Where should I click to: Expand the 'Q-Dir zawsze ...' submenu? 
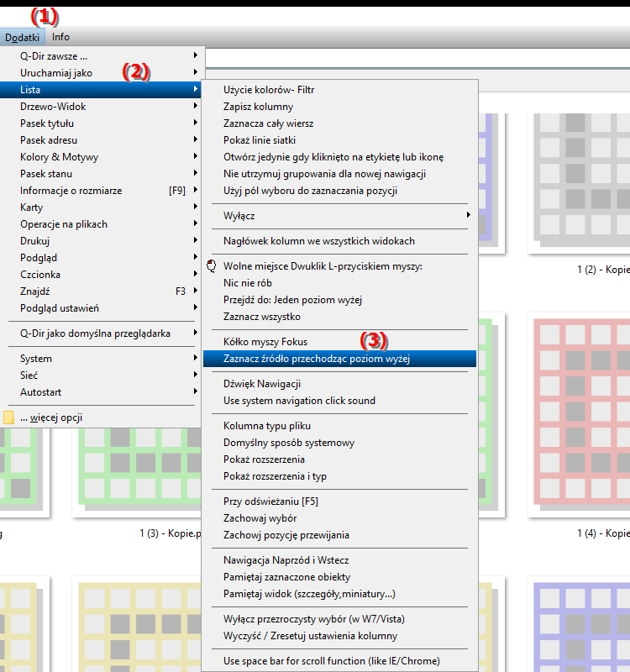(101, 56)
